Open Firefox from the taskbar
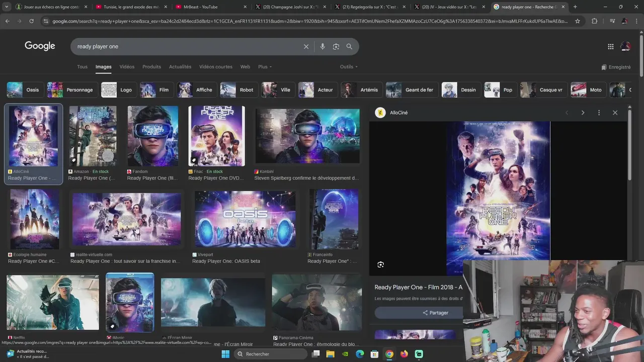The image size is (644, 362). [x=404, y=354]
